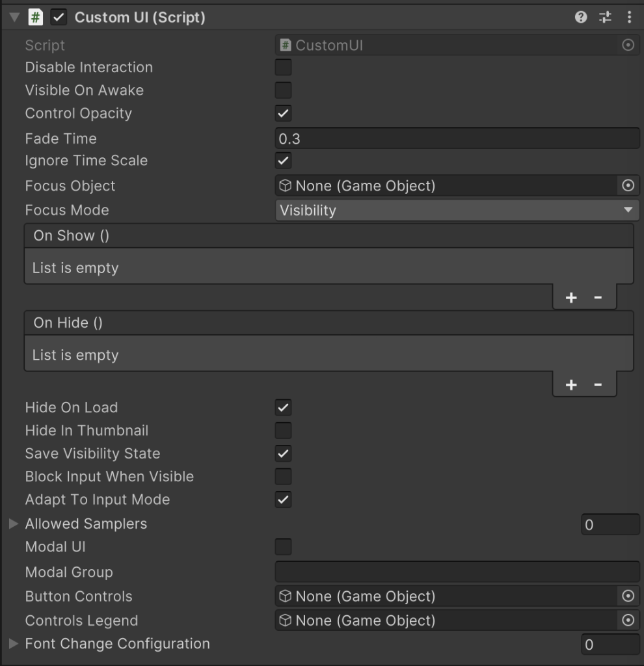Toggle the Custom UI component enabled checkbox

(59, 18)
